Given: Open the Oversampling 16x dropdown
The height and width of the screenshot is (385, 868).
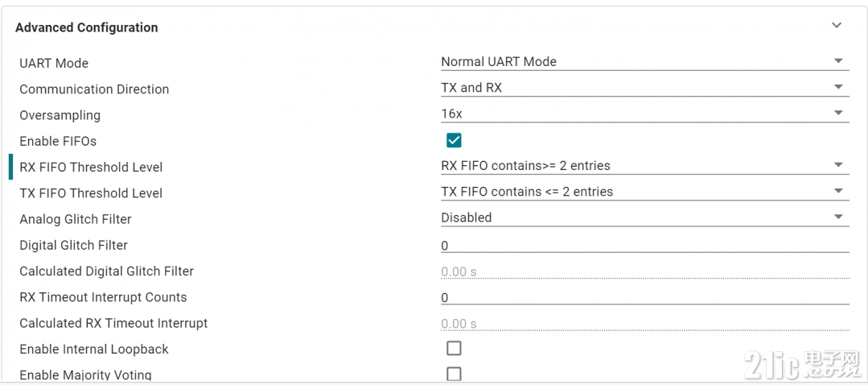Looking at the screenshot, I should click(x=645, y=114).
